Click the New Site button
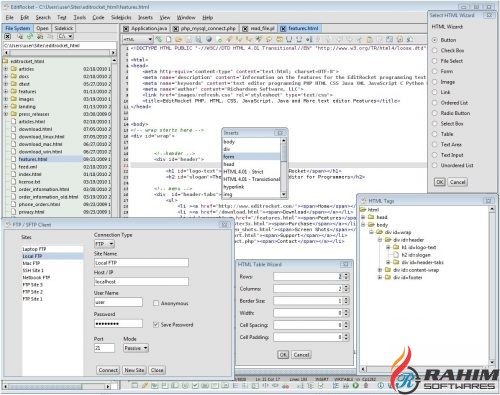The image size is (500, 395). coord(134,370)
